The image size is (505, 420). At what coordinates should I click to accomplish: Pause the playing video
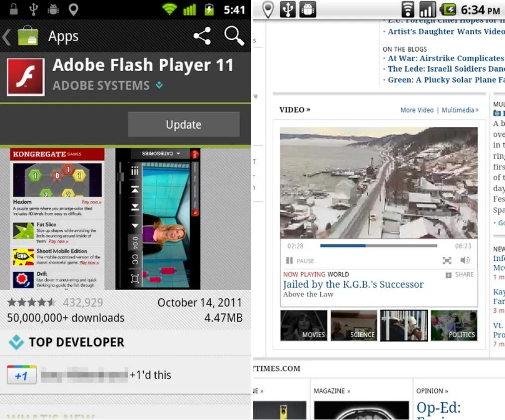[300, 261]
